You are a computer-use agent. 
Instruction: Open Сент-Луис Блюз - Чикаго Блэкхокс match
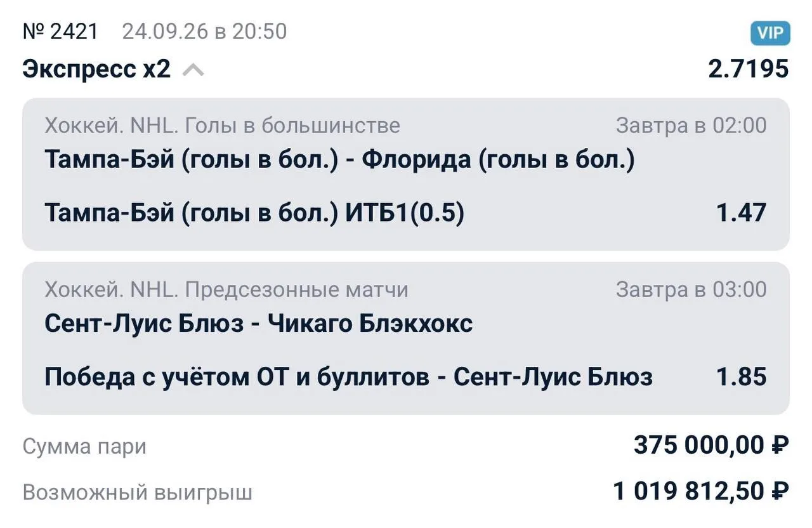[258, 324]
